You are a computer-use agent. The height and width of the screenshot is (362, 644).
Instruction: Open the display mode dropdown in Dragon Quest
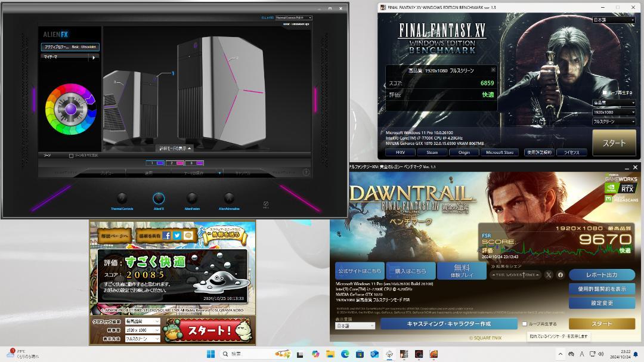pos(142,339)
